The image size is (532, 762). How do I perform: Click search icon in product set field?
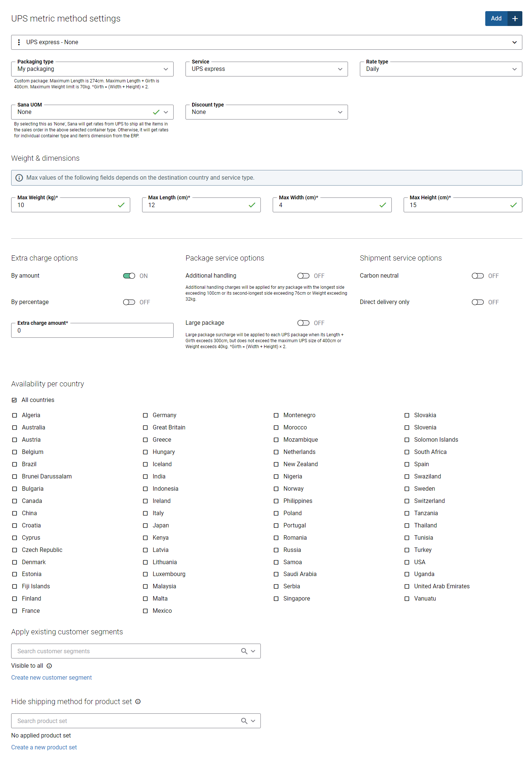(244, 721)
